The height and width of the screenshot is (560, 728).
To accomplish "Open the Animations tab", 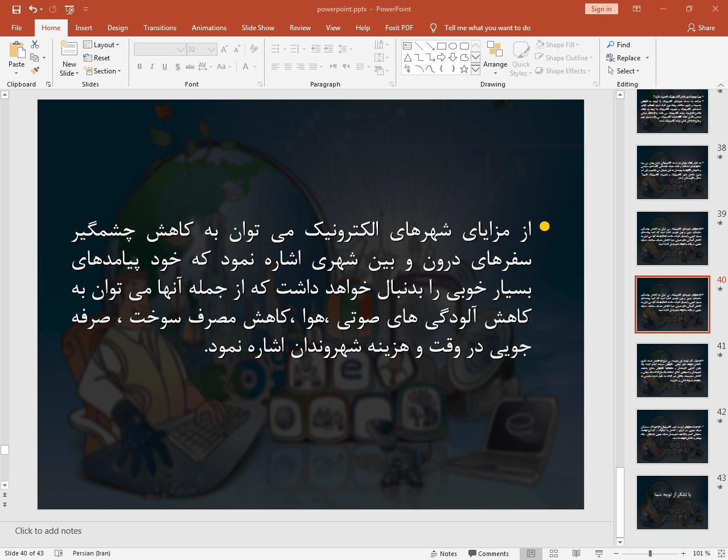I will pos(209,28).
